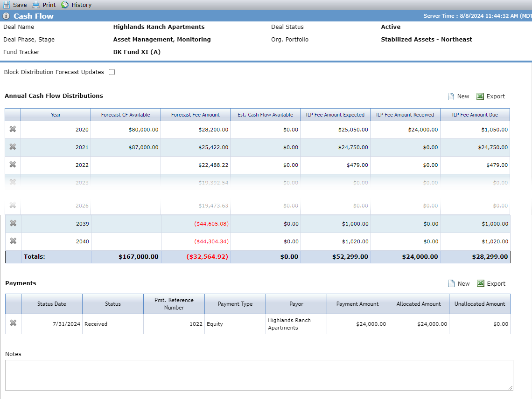Sort payments by Status Date header
The image size is (532, 399).
pos(52,304)
